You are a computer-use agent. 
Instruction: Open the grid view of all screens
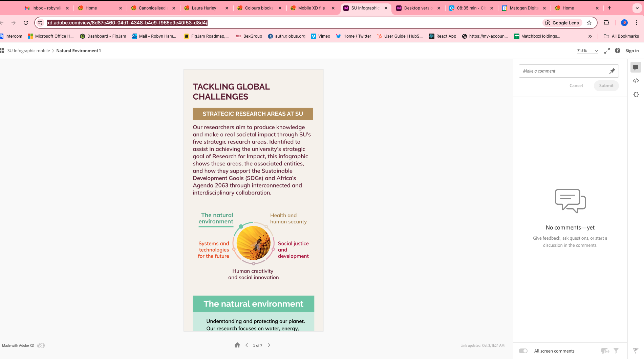(x=2, y=51)
